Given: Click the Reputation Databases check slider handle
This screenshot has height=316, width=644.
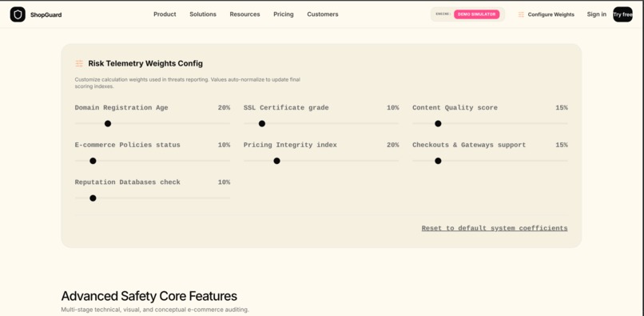Looking at the screenshot, I should [93, 198].
